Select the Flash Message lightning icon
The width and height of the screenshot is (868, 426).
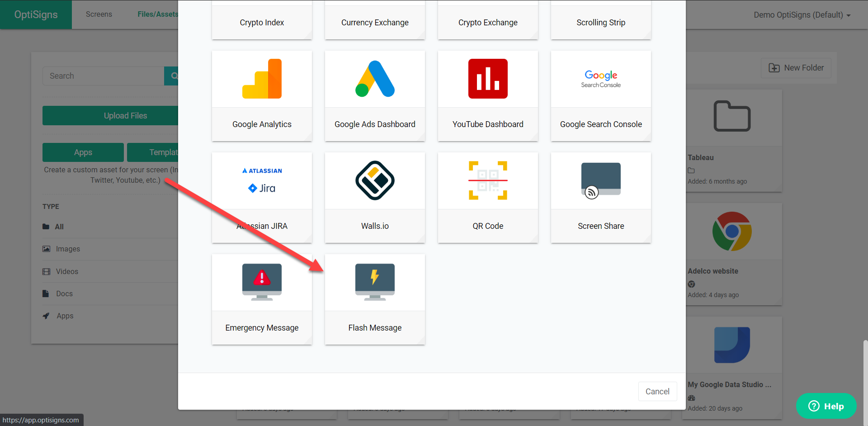(x=375, y=282)
